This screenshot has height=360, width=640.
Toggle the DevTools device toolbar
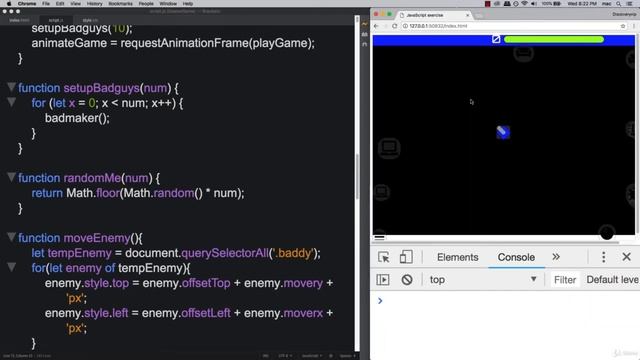(406, 257)
